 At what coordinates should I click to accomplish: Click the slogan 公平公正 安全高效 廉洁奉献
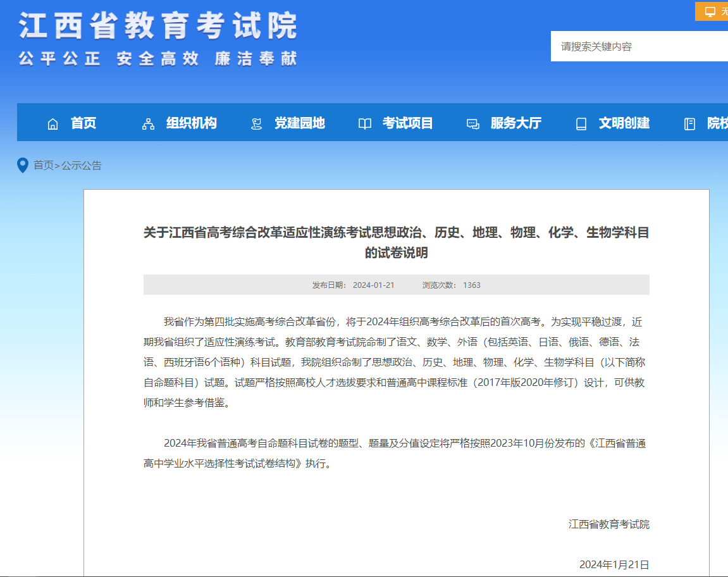(158, 59)
